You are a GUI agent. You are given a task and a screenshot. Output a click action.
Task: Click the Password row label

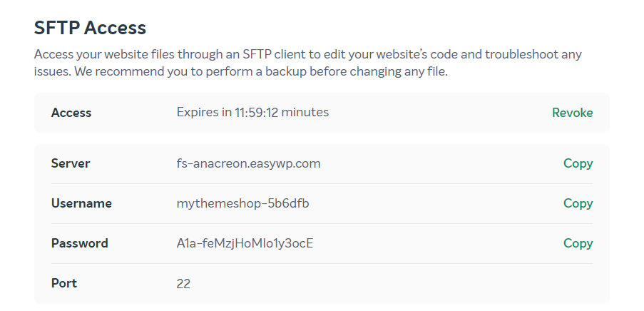point(80,243)
